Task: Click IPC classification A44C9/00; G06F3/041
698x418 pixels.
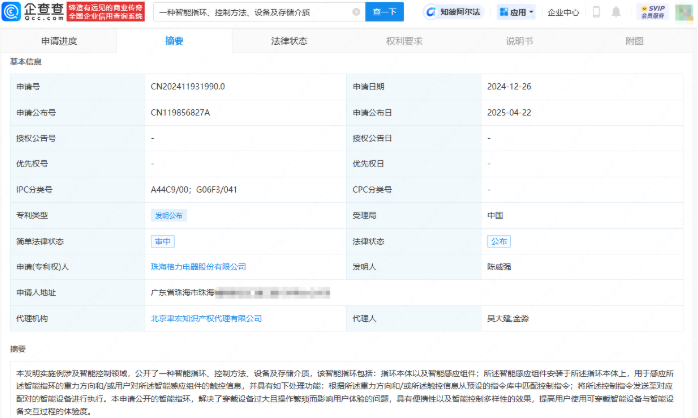Action: 194,190
